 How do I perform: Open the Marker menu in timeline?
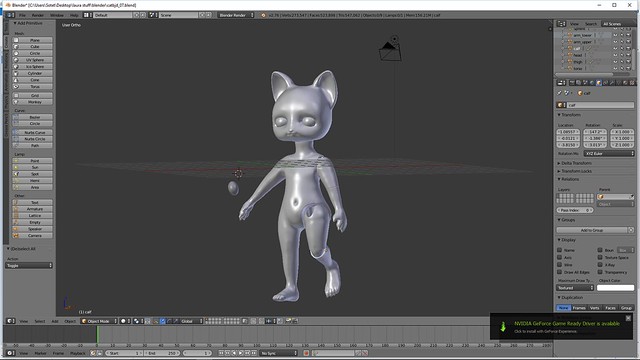pyautogui.click(x=40, y=353)
